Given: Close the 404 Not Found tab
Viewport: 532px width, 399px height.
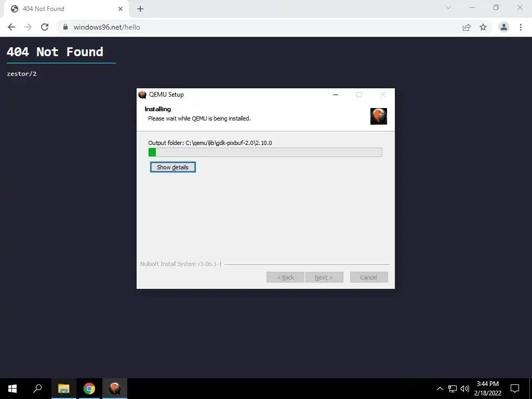Looking at the screenshot, I should tap(121, 9).
